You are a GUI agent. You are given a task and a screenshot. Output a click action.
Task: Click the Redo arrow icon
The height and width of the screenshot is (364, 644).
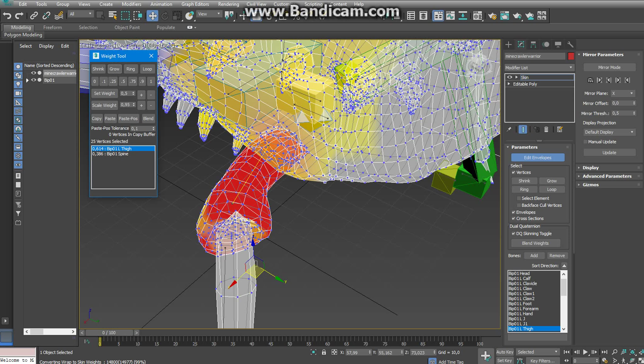[19, 16]
